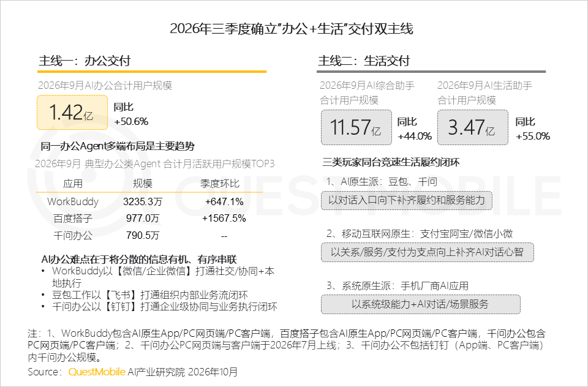The width and height of the screenshot is (588, 387).
Task: Select the 11.57亿 value box
Action: [356, 127]
